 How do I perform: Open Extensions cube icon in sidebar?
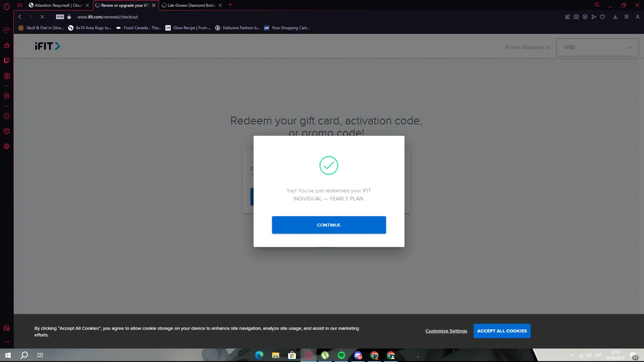[x=6, y=131]
